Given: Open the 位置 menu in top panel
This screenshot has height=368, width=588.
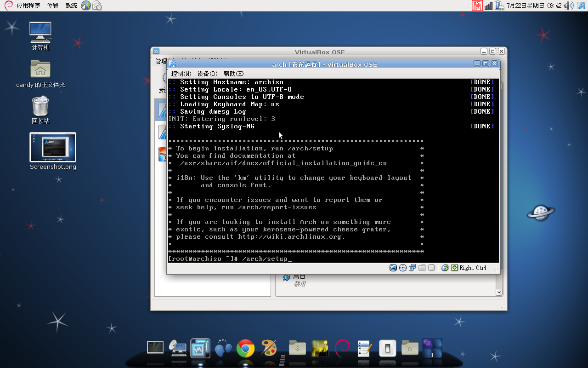Looking at the screenshot, I should [52, 6].
